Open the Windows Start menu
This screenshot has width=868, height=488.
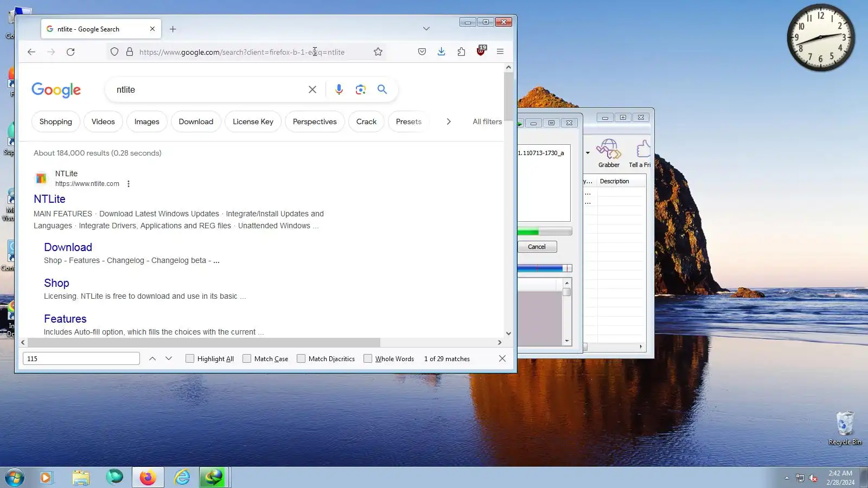15,478
